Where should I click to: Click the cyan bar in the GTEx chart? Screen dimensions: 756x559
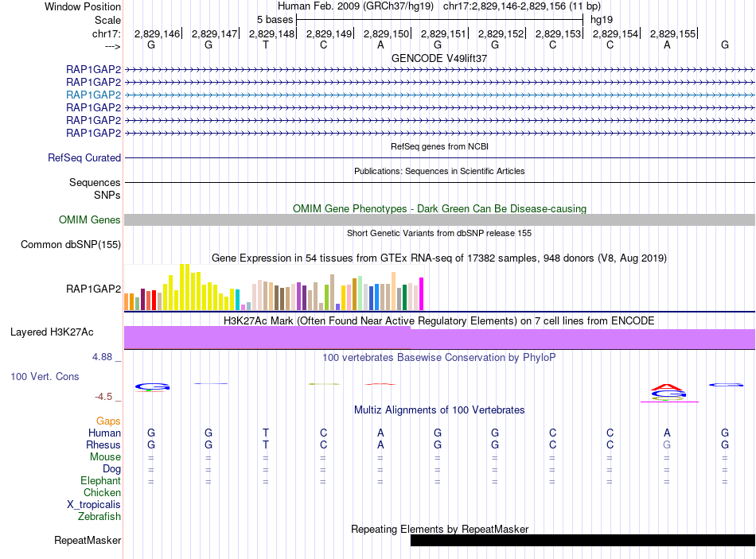tap(238, 299)
